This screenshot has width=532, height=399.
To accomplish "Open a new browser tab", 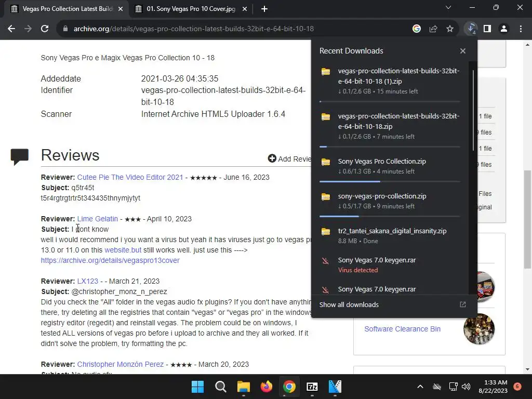I will pyautogui.click(x=264, y=9).
